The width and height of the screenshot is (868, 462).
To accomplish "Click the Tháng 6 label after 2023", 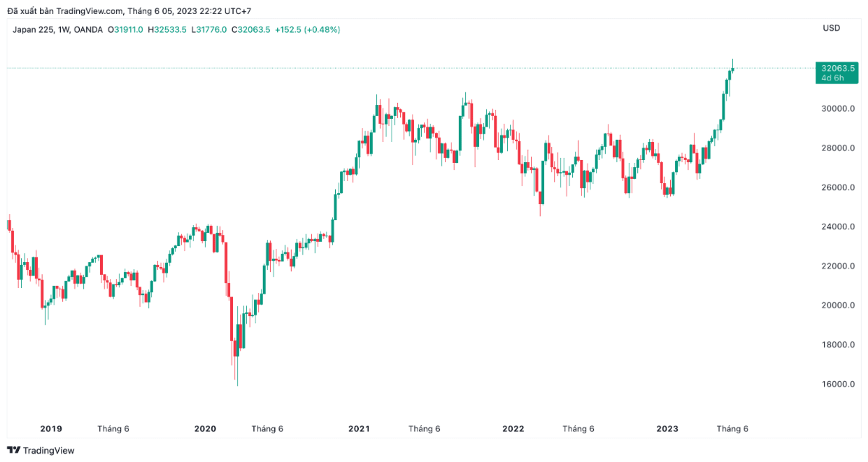I will 732,429.
